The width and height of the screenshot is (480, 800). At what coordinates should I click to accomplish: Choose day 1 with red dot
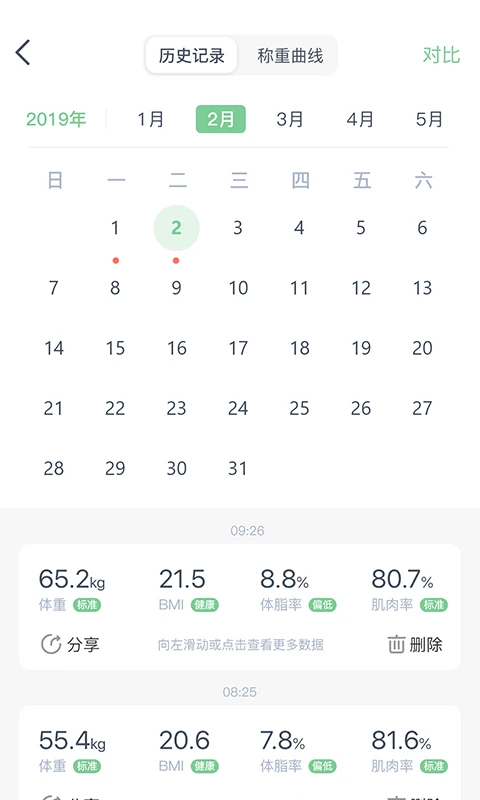click(x=115, y=228)
